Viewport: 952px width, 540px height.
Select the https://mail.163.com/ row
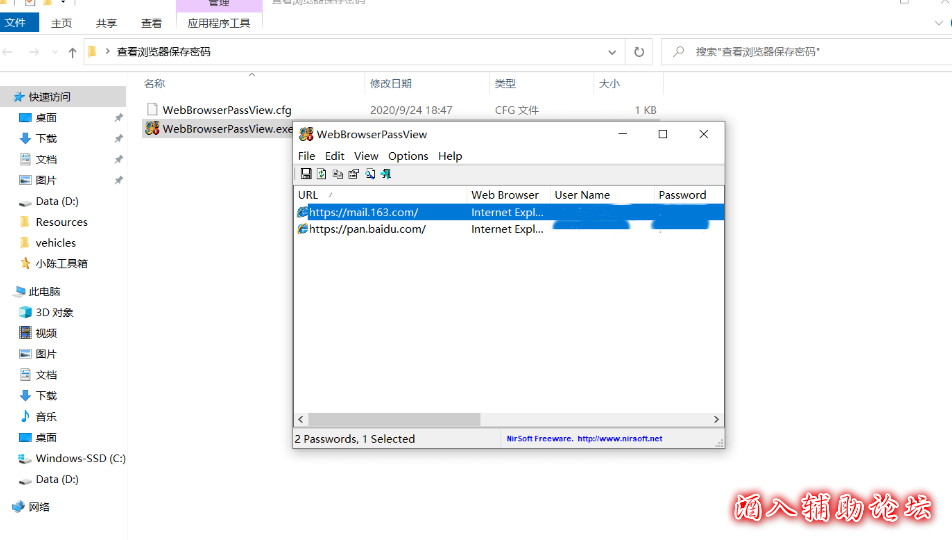509,212
